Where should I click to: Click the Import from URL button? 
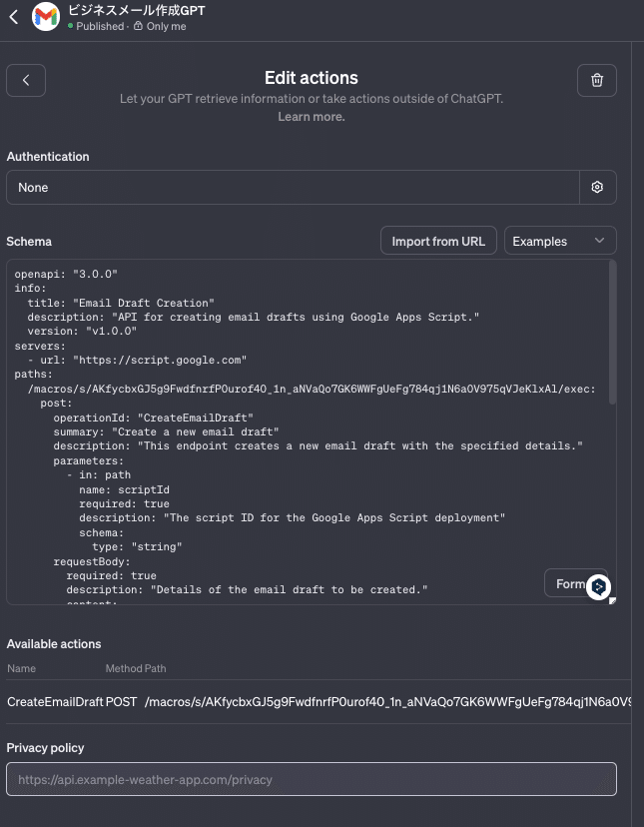click(x=438, y=241)
